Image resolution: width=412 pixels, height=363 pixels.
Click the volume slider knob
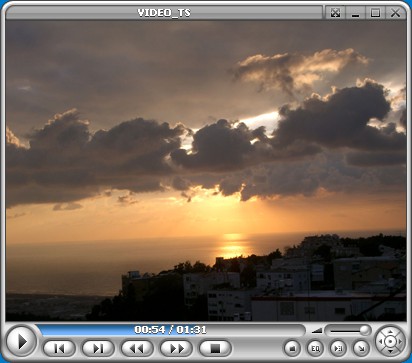[x=365, y=330]
